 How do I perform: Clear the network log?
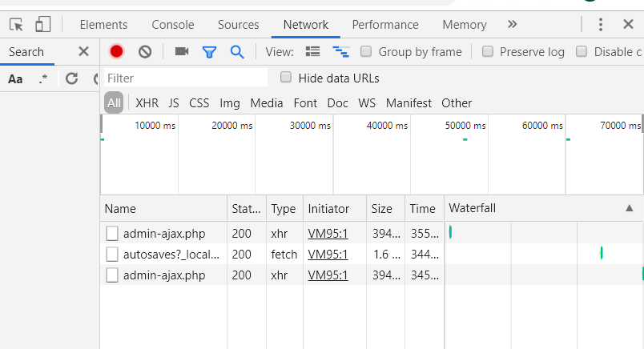[145, 52]
